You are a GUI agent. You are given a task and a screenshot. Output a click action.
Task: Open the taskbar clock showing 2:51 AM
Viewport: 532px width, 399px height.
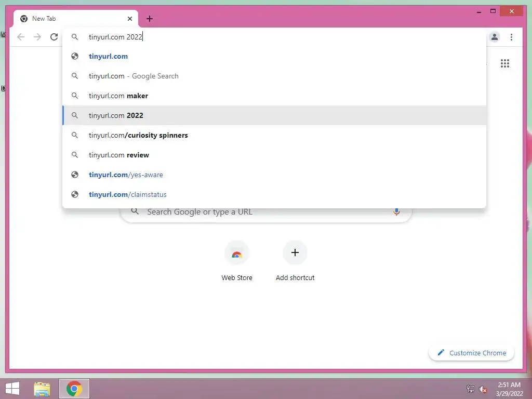(509, 389)
